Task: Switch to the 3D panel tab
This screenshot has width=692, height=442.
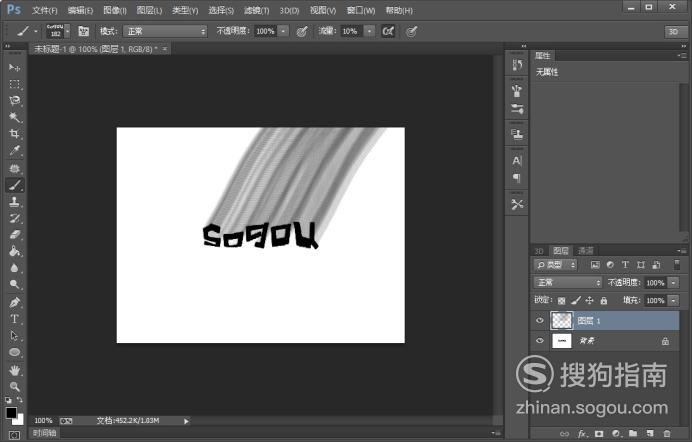Action: (539, 251)
